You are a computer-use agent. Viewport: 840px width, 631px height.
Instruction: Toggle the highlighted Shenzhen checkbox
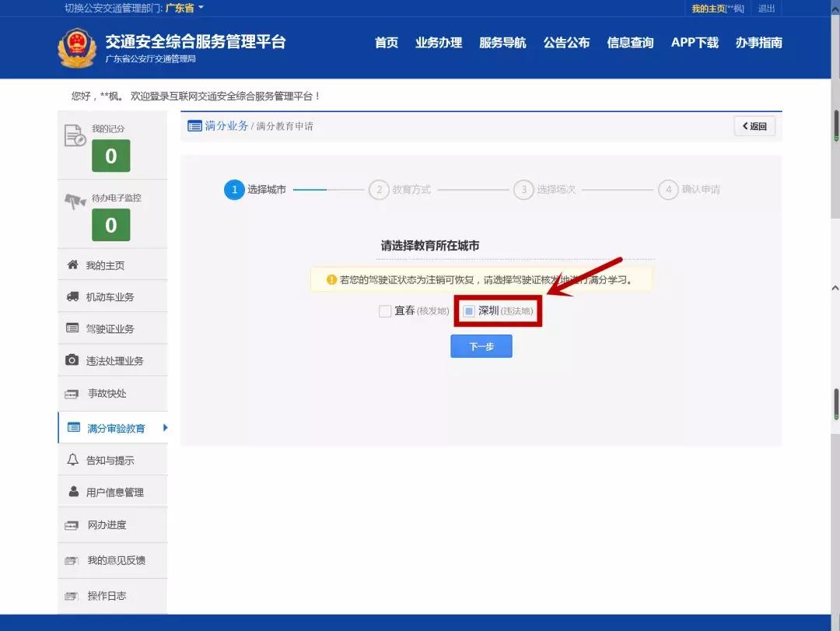click(x=469, y=311)
